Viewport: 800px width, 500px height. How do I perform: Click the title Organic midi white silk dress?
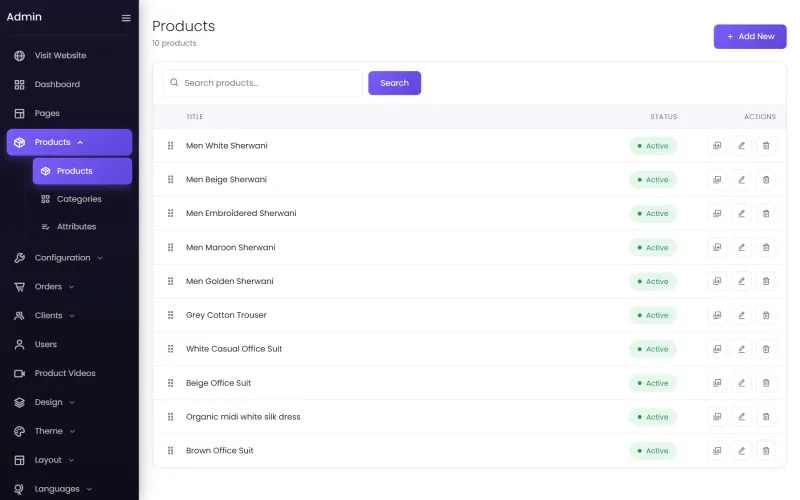pos(243,417)
